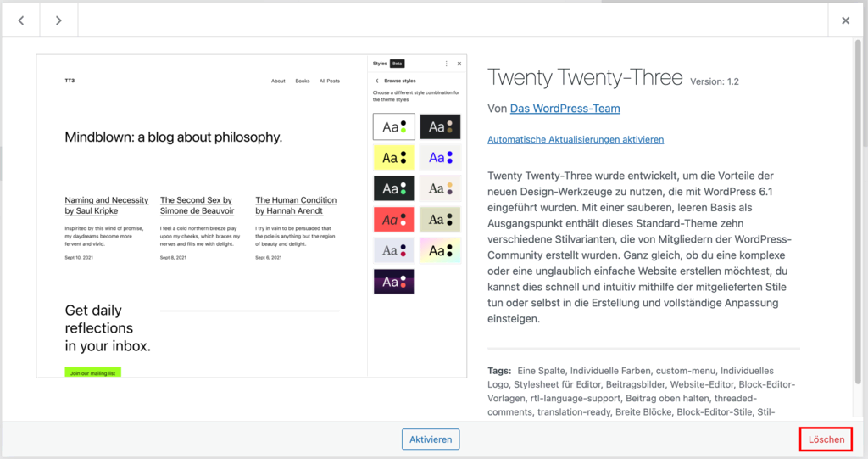Click the About link in the preview navigation
Viewport: 868px width, 459px height.
(x=278, y=81)
